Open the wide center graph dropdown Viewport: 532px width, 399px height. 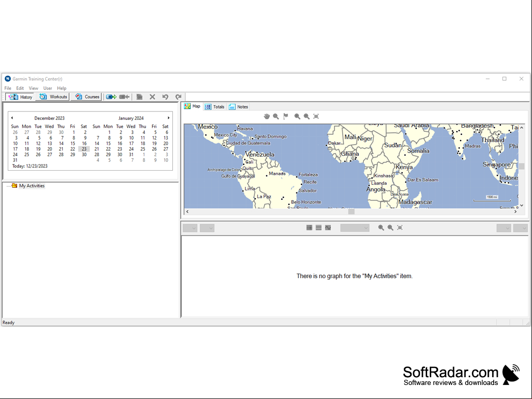pos(354,228)
